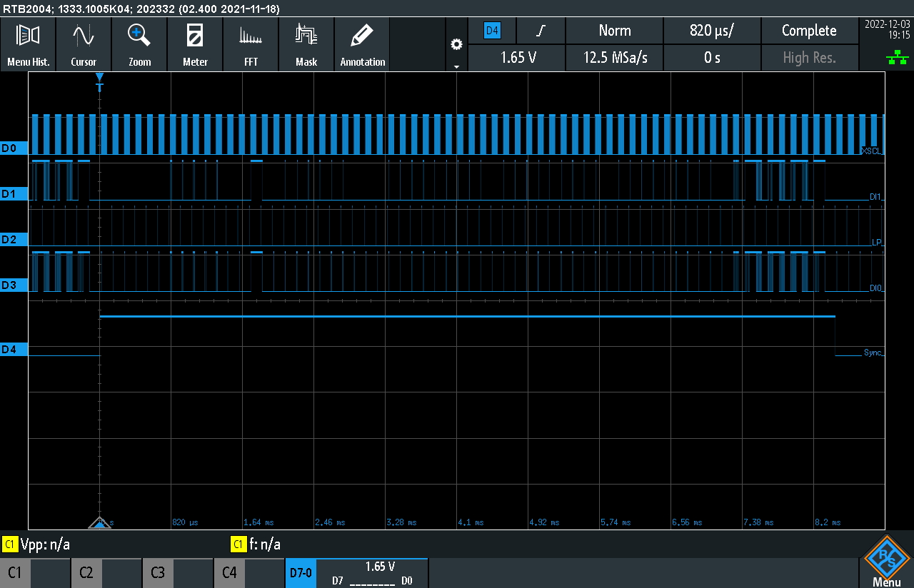Open the Menu Hist. tool

pos(29,44)
